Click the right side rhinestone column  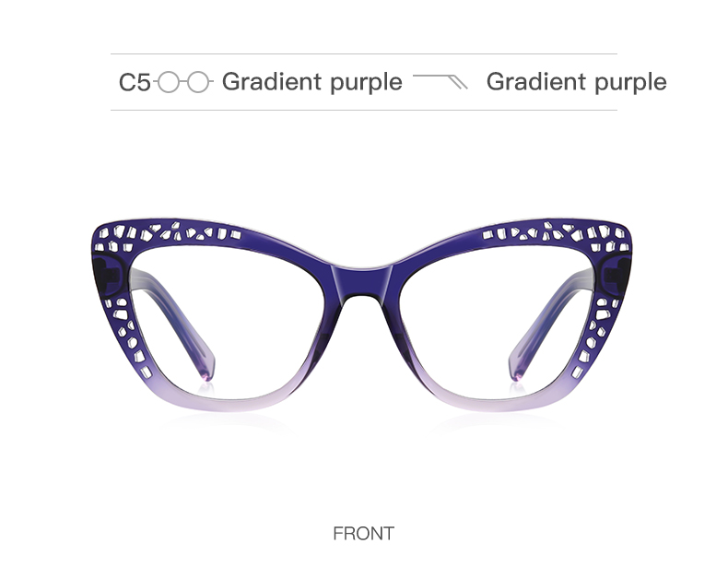pyautogui.click(x=596, y=337)
